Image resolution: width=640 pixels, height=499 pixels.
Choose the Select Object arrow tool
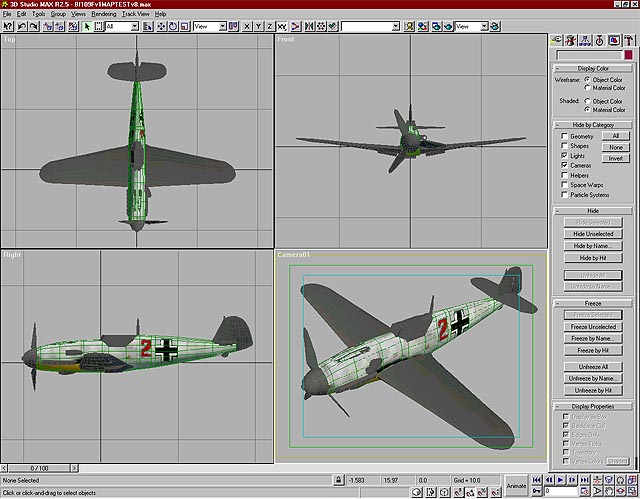87,27
